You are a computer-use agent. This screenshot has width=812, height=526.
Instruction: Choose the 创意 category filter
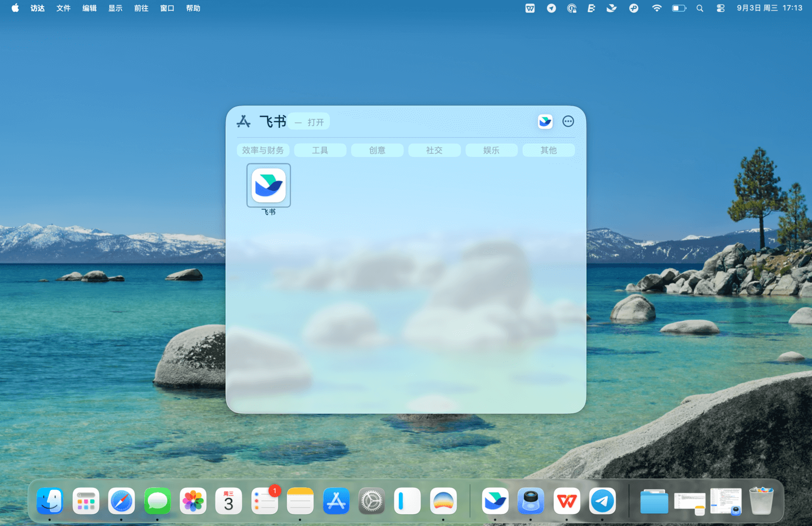click(377, 150)
